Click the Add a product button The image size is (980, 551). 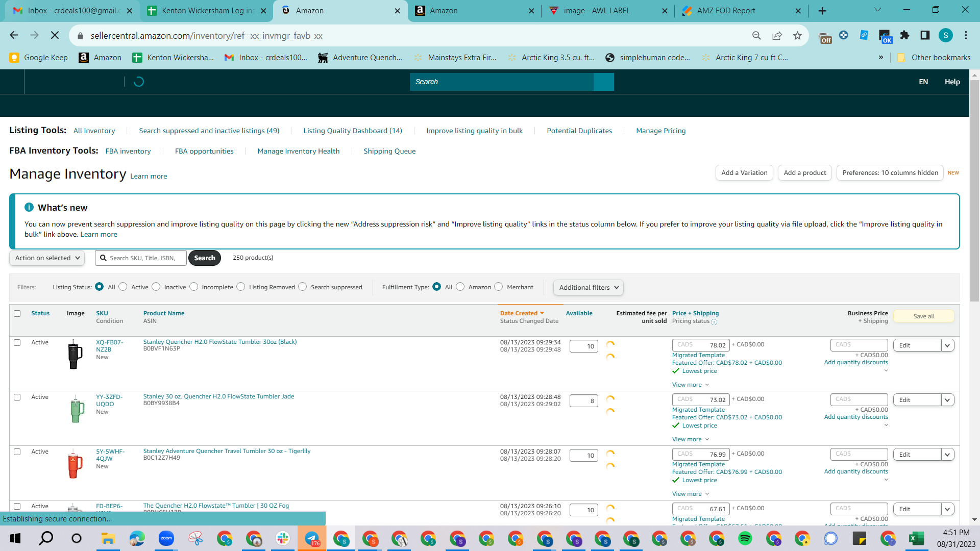[805, 173]
